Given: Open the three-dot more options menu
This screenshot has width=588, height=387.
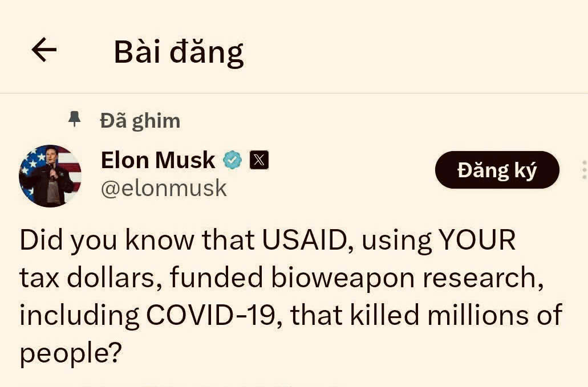Looking at the screenshot, I should tap(583, 170).
